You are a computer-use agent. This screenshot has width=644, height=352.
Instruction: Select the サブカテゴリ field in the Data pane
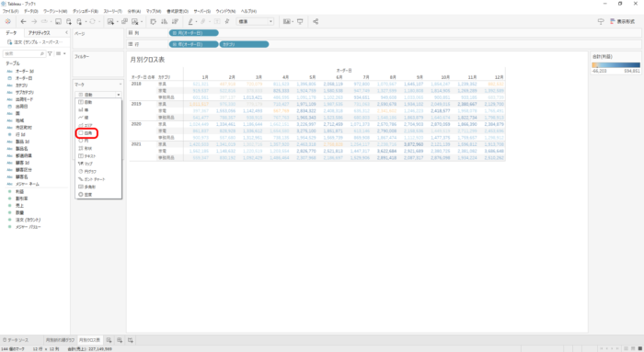click(x=25, y=92)
